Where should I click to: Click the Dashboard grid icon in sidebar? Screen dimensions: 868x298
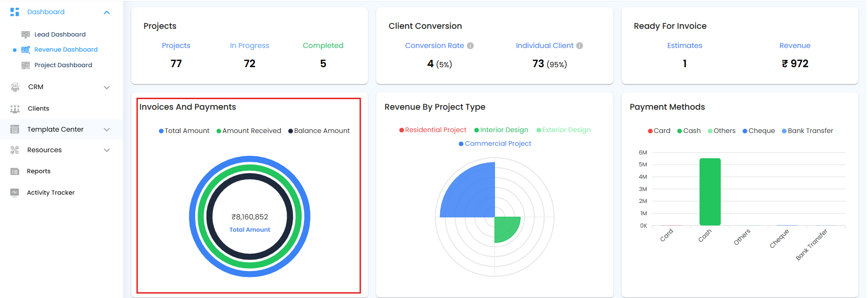point(15,12)
